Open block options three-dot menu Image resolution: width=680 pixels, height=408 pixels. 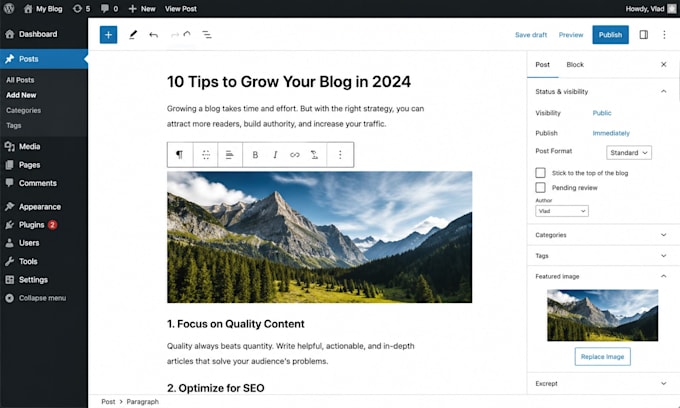[x=340, y=155]
